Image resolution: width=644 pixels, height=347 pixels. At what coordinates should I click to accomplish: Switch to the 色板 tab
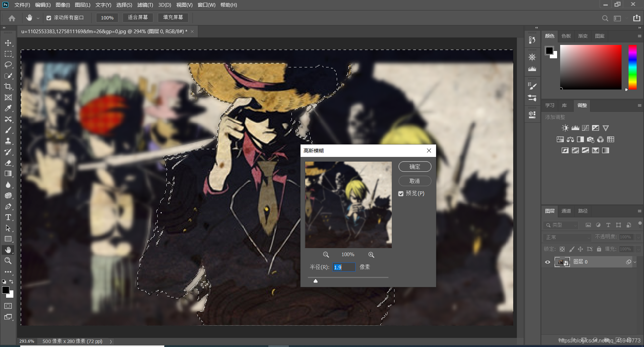tap(566, 36)
